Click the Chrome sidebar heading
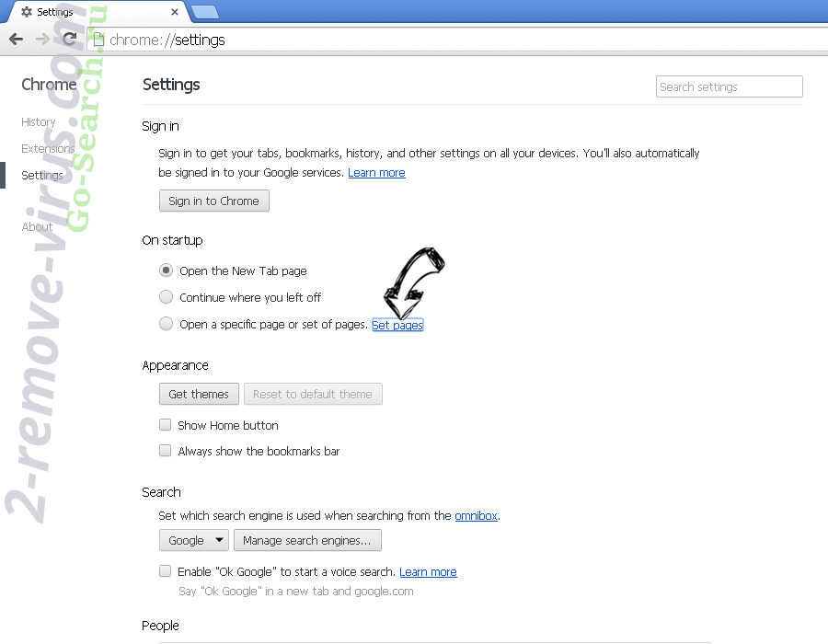This screenshot has width=828, height=644. (49, 85)
